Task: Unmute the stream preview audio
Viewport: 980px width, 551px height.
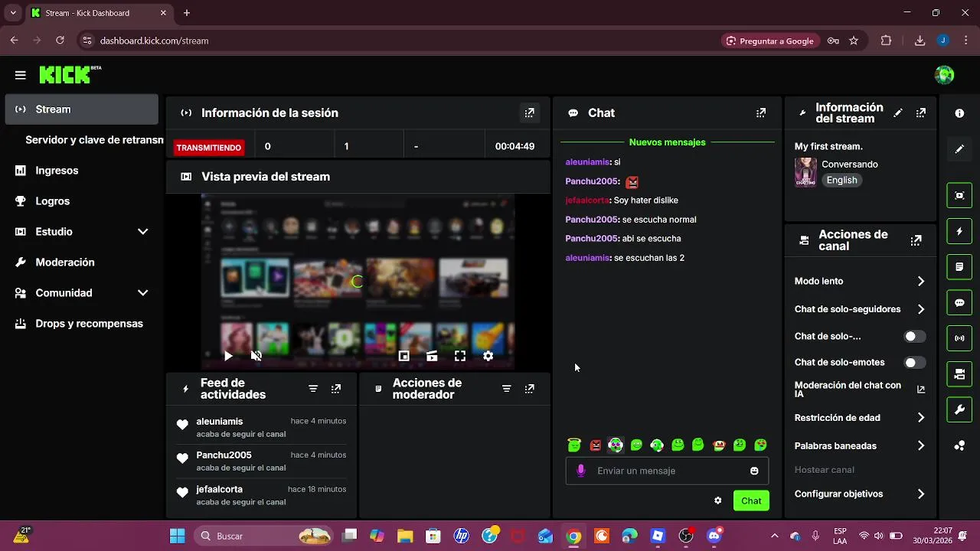Action: point(256,356)
